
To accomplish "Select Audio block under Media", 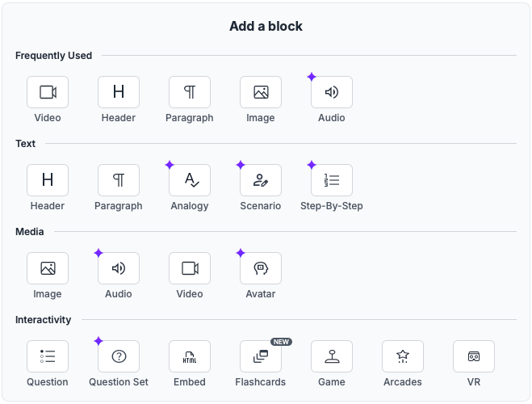I will (119, 268).
